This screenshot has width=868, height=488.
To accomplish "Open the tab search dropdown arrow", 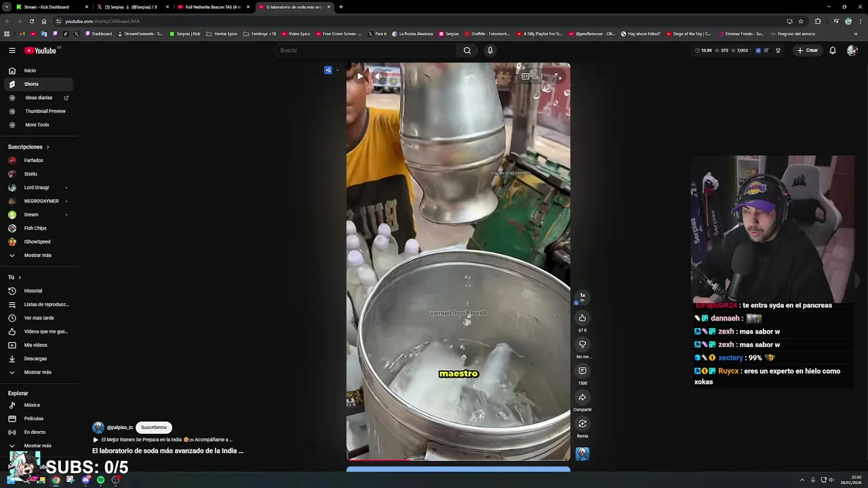I will (7, 7).
